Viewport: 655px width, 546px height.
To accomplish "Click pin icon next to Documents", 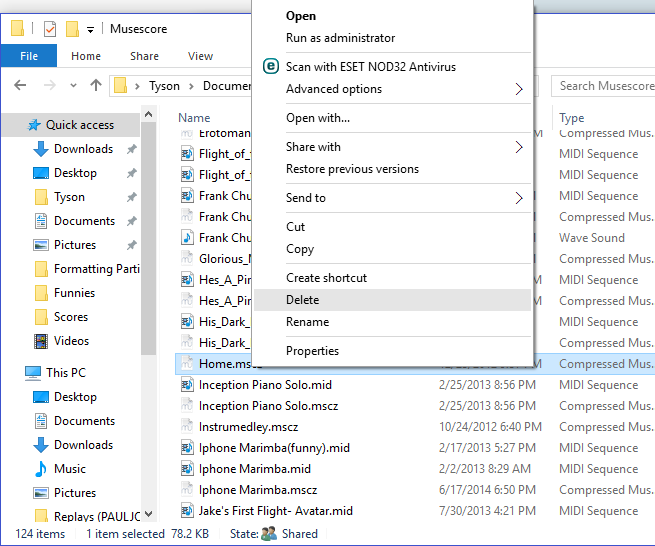I will [x=132, y=221].
